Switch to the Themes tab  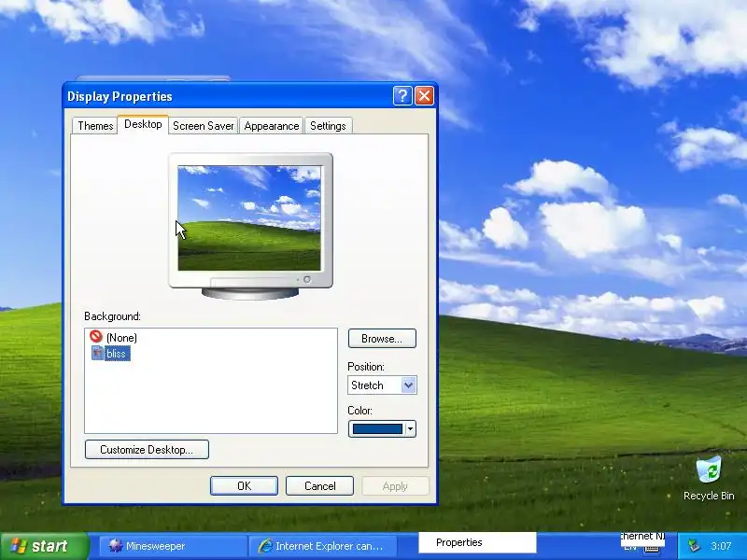[x=95, y=126]
